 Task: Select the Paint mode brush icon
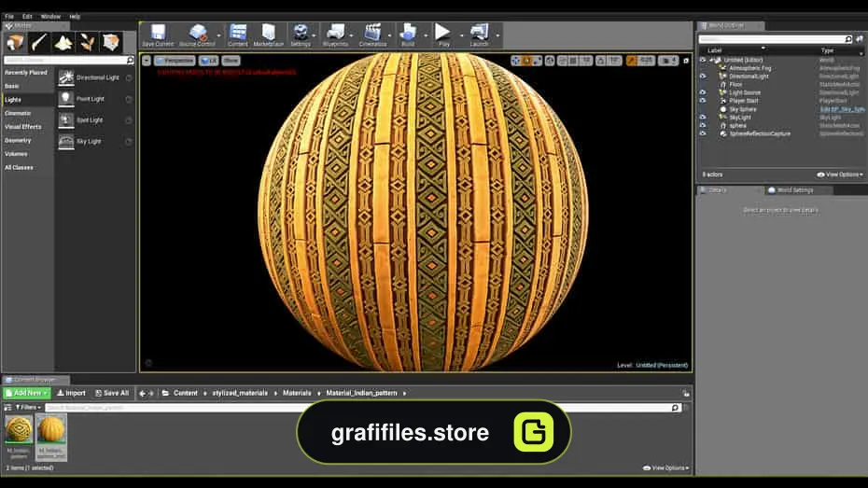point(39,42)
